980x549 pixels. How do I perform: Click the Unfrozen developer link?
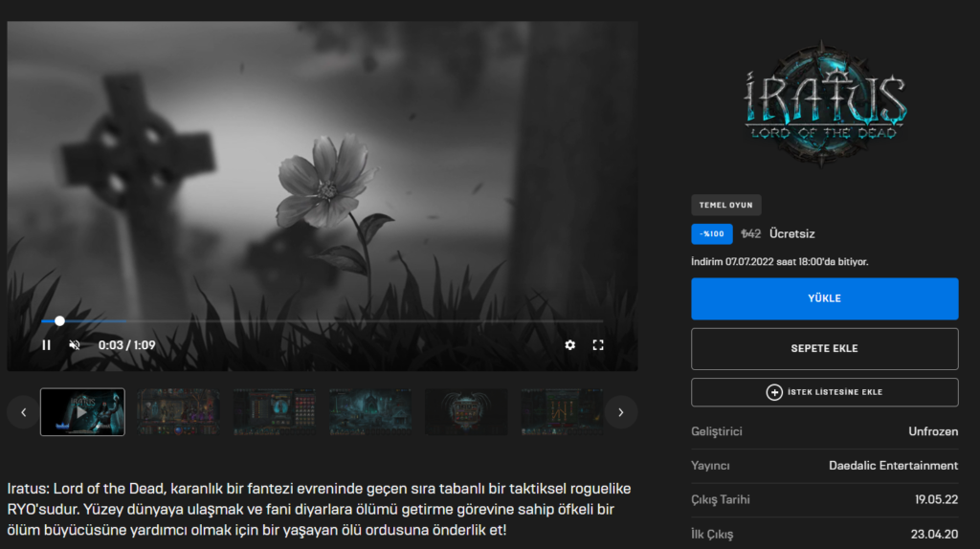[x=933, y=431]
